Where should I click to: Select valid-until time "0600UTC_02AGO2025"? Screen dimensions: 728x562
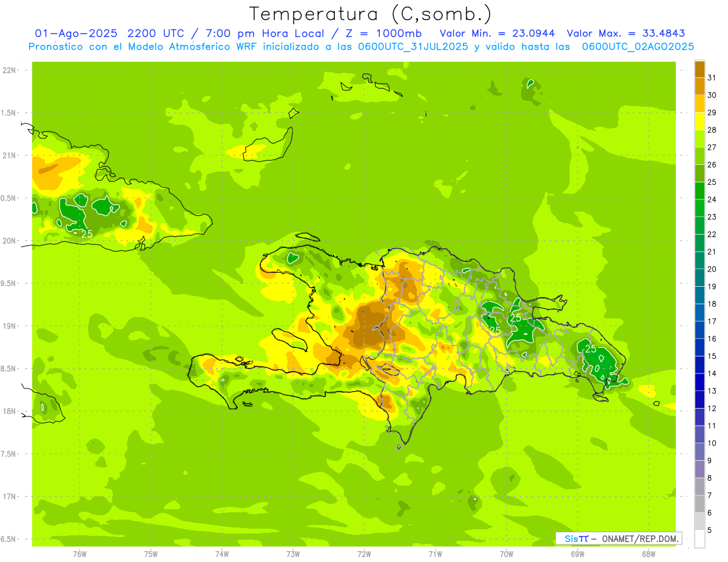click(x=638, y=47)
